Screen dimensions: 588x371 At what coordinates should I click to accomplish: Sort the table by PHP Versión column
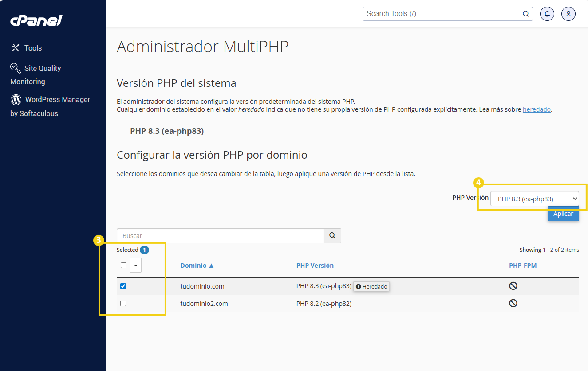click(315, 265)
